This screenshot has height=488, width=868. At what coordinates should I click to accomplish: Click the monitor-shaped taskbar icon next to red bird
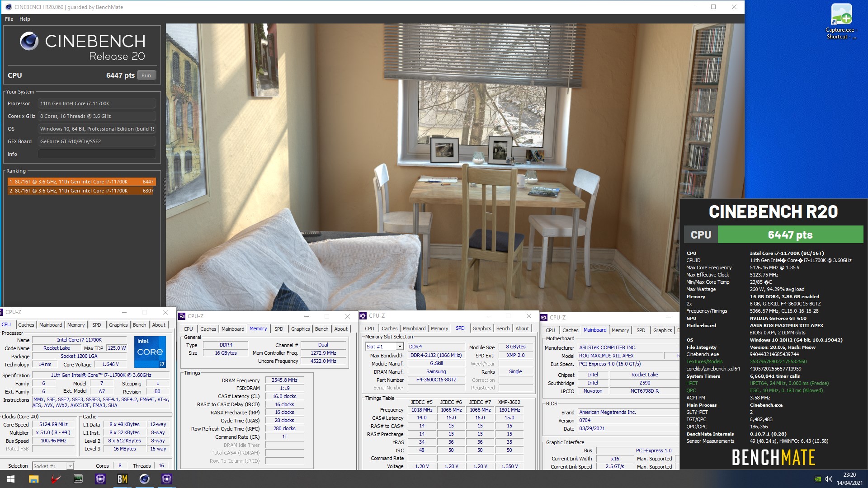[x=78, y=479]
